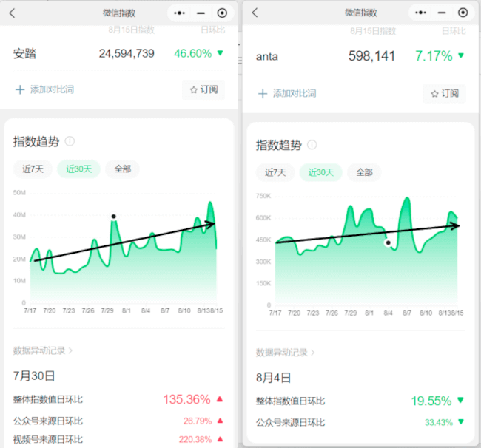The image size is (481, 448).
Task: Click the plus icon for 添加对比词 in left panel
Action: point(20,89)
